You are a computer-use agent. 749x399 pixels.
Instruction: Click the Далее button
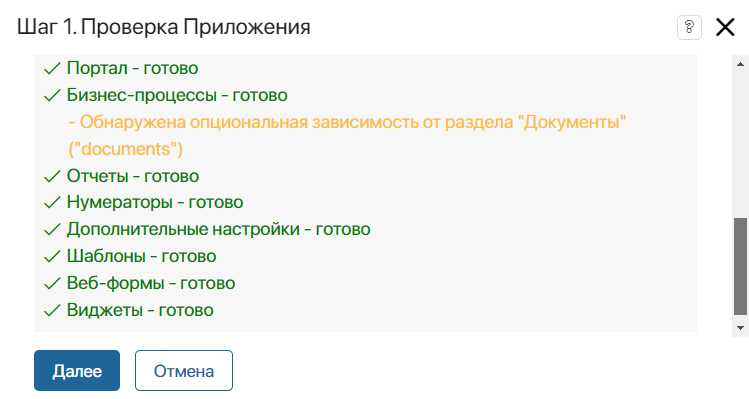click(x=77, y=370)
